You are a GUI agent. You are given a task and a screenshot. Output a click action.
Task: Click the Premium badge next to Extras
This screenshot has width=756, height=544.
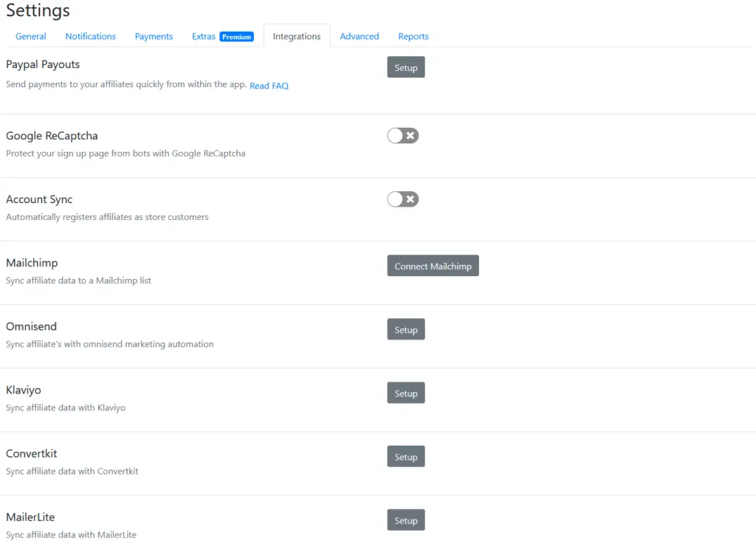[x=237, y=37]
